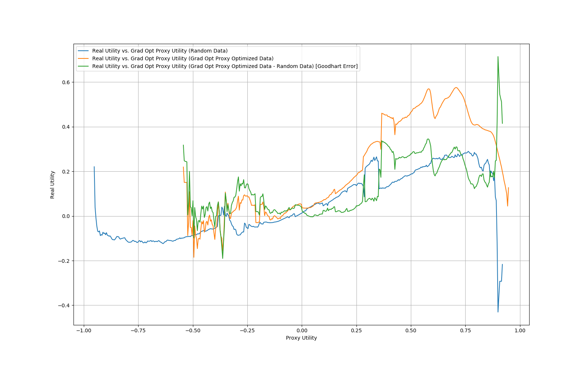Click the blue curve's lowest point
This screenshot has height=365, width=588.
point(498,312)
